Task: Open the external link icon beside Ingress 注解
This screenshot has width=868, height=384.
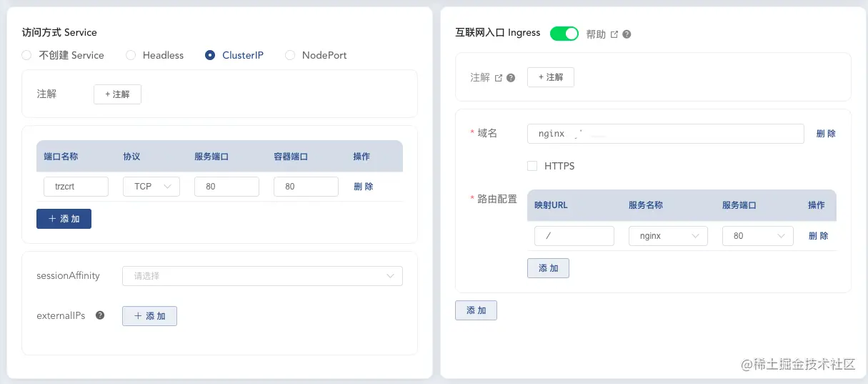Action: click(x=498, y=78)
